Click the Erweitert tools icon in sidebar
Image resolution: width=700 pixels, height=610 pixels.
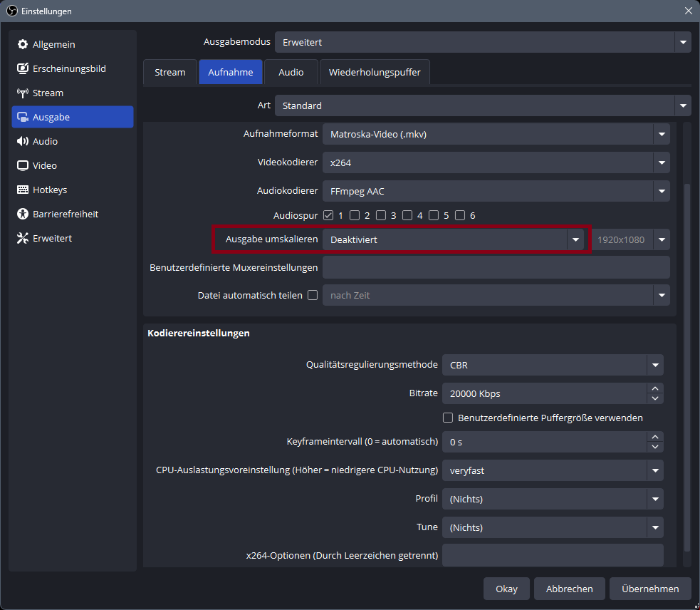[x=22, y=238]
